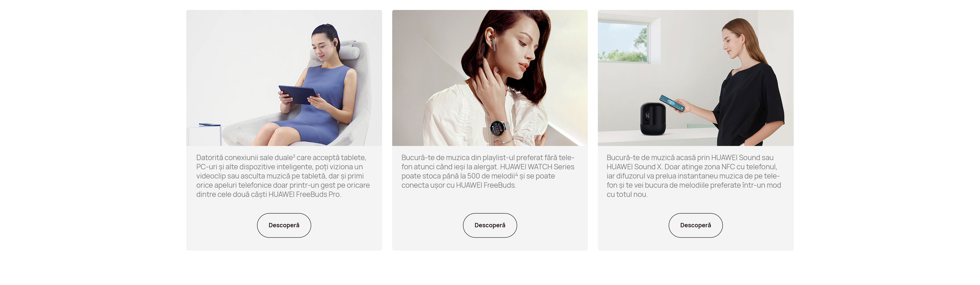The width and height of the screenshot is (980, 285).
Task: Click the 'HUAWEI FreeBuds Pro.' text ending first description
Action: tap(305, 194)
